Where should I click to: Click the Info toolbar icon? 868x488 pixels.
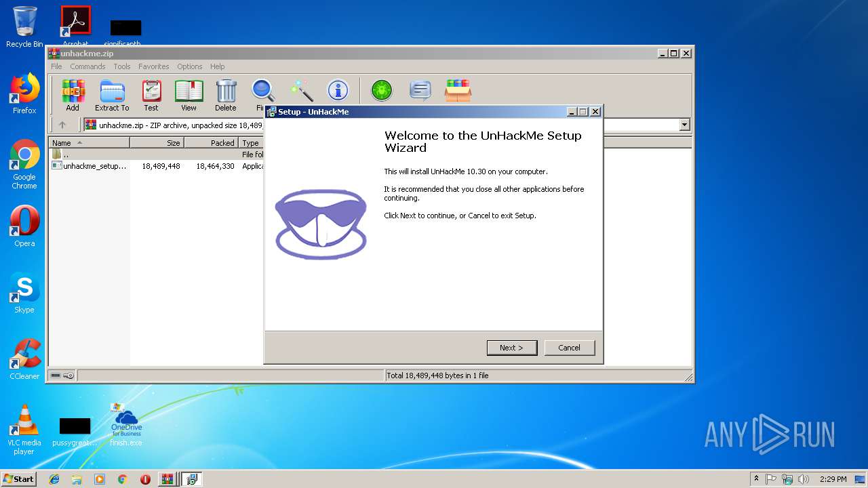pyautogui.click(x=338, y=90)
